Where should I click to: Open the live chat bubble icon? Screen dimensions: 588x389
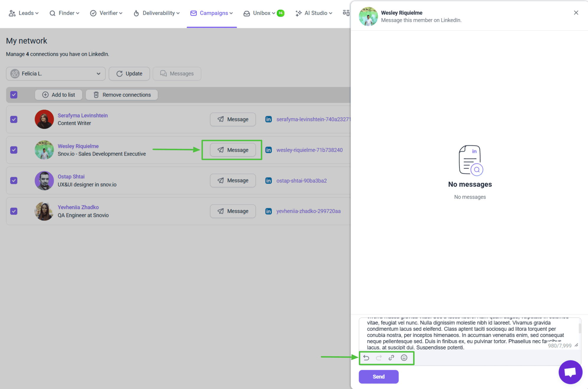[570, 372]
